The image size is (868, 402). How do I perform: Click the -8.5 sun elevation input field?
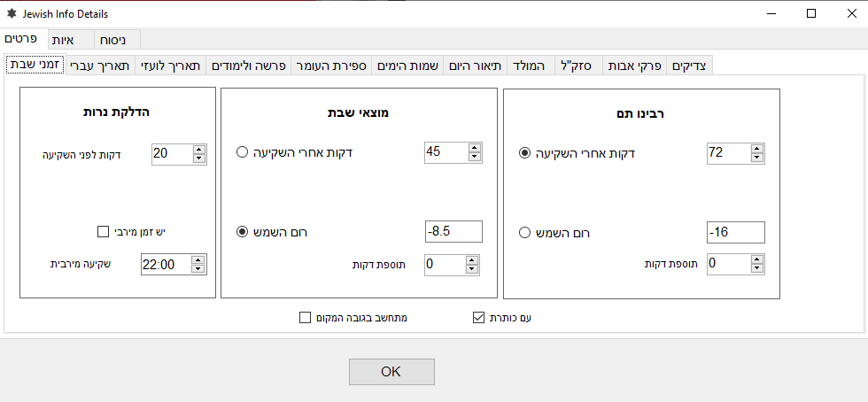click(452, 232)
